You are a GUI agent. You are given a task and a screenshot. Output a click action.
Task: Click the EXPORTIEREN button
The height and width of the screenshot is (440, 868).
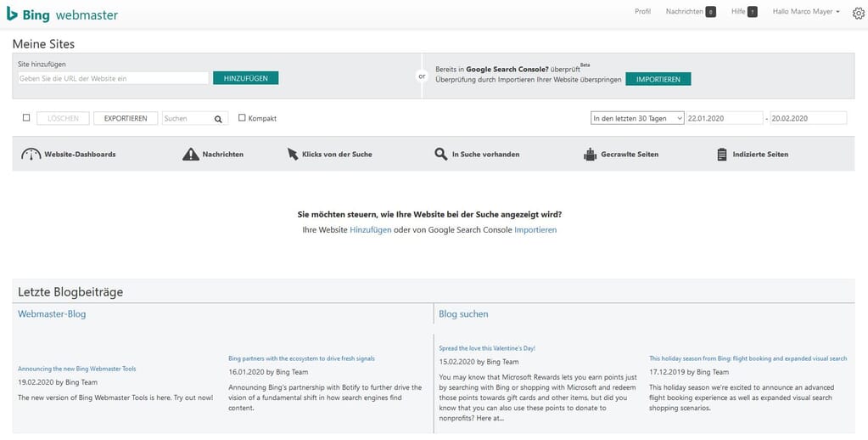pos(126,118)
